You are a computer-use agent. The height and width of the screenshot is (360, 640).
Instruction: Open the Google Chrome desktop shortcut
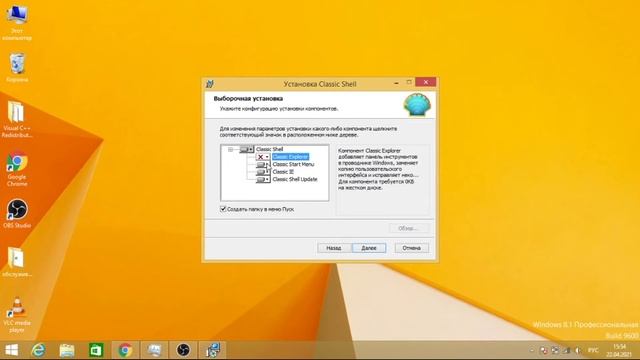tap(17, 169)
